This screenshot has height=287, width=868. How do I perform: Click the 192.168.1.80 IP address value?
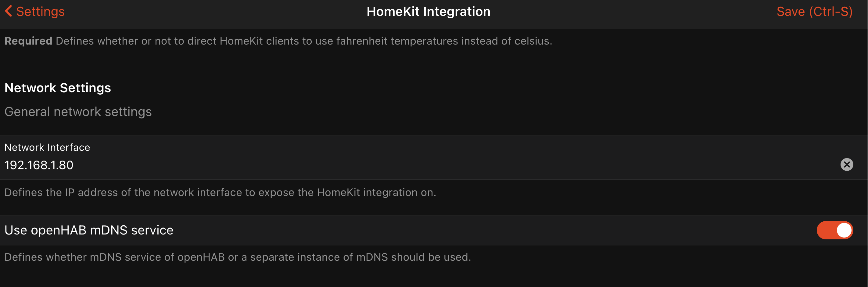click(x=39, y=165)
